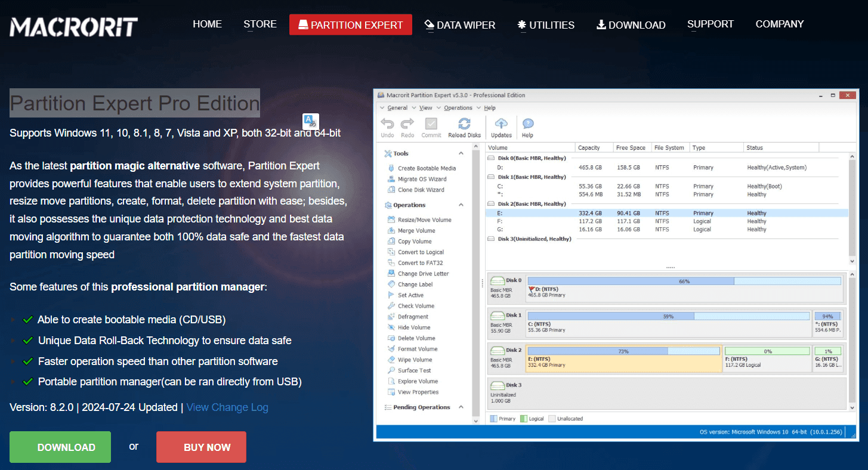Open Migrate OS Wizard
The image size is (868, 470).
click(417, 179)
